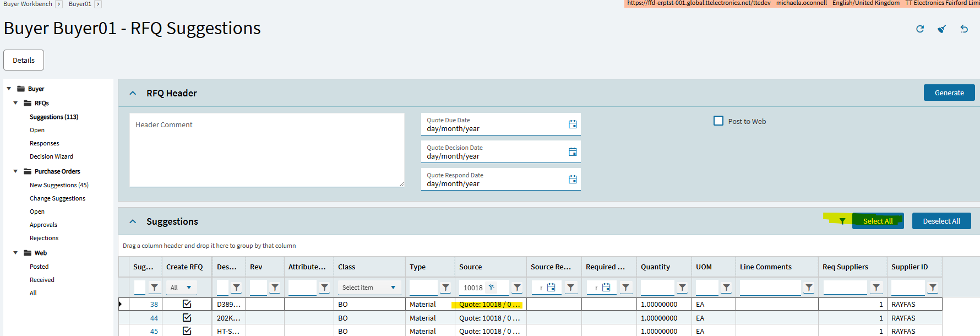
Task: Open Approvals under Purchase Orders
Action: click(43, 225)
